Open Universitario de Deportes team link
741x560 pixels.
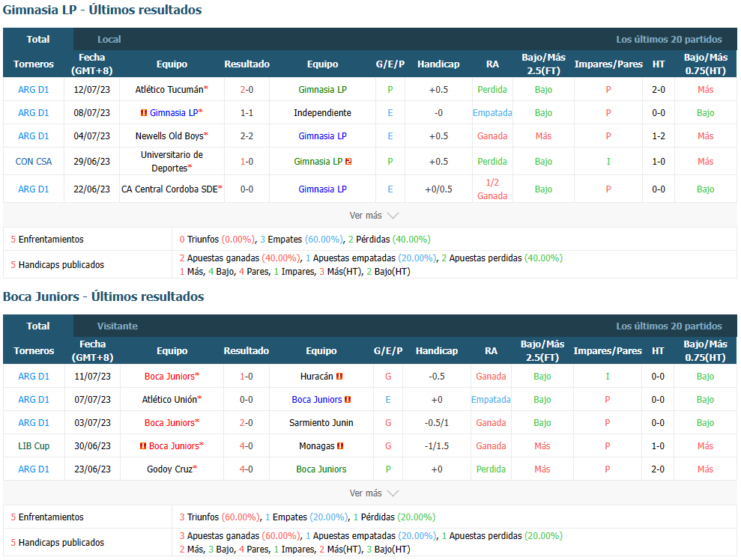point(172,162)
